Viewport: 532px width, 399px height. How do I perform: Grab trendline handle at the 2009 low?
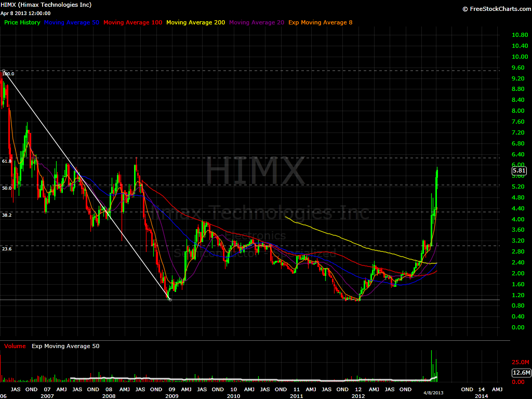(x=170, y=300)
